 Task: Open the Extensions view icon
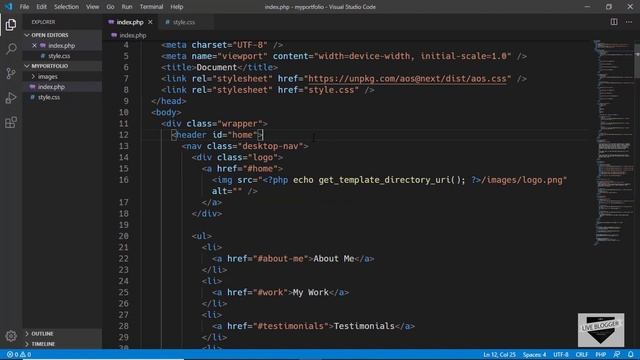coord(11,122)
